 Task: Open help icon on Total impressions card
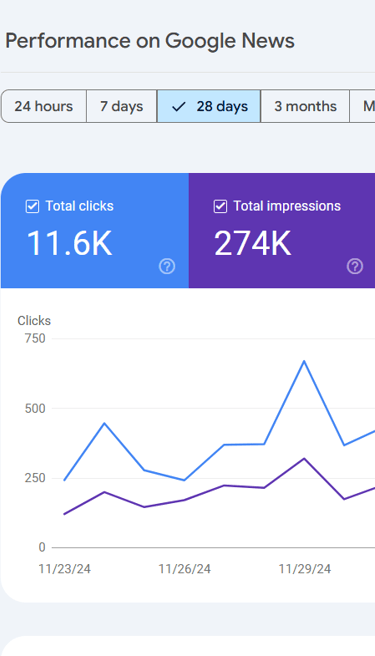coord(355,266)
